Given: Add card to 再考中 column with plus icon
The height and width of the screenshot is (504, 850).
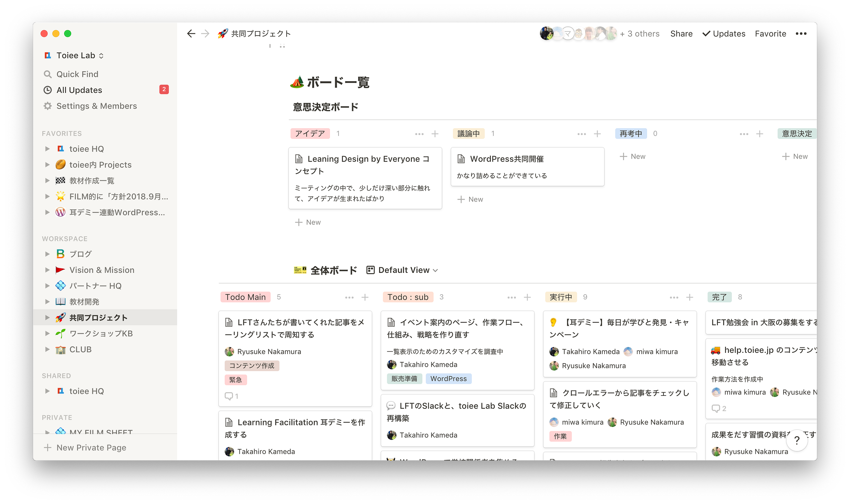Looking at the screenshot, I should (x=759, y=134).
